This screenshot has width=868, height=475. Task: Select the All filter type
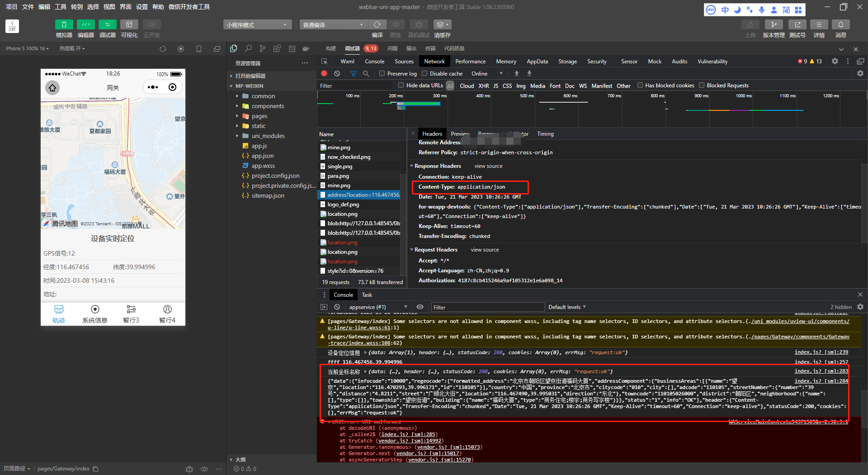(x=450, y=85)
